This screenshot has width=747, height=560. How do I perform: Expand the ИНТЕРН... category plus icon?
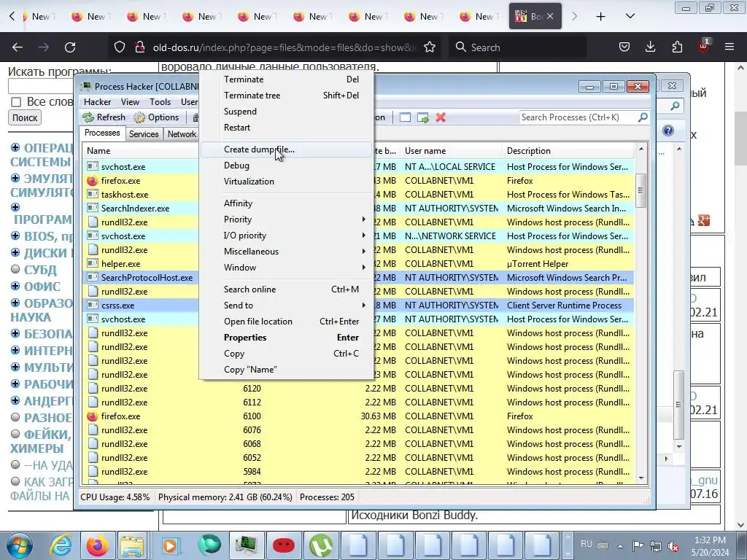pyautogui.click(x=15, y=350)
